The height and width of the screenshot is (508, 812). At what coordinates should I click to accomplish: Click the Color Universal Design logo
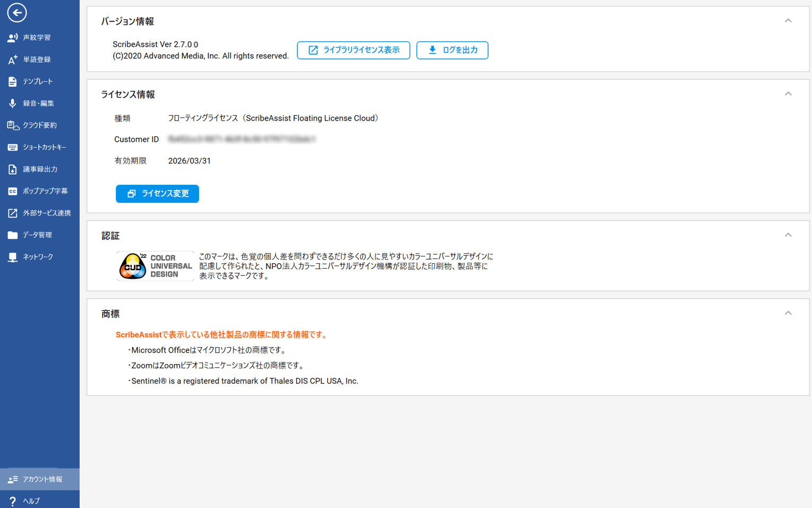(155, 266)
